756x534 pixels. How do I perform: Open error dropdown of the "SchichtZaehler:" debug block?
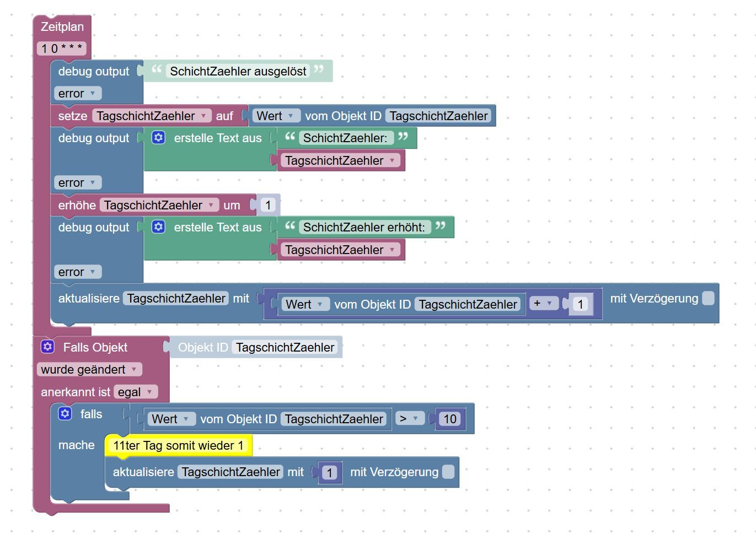point(77,182)
